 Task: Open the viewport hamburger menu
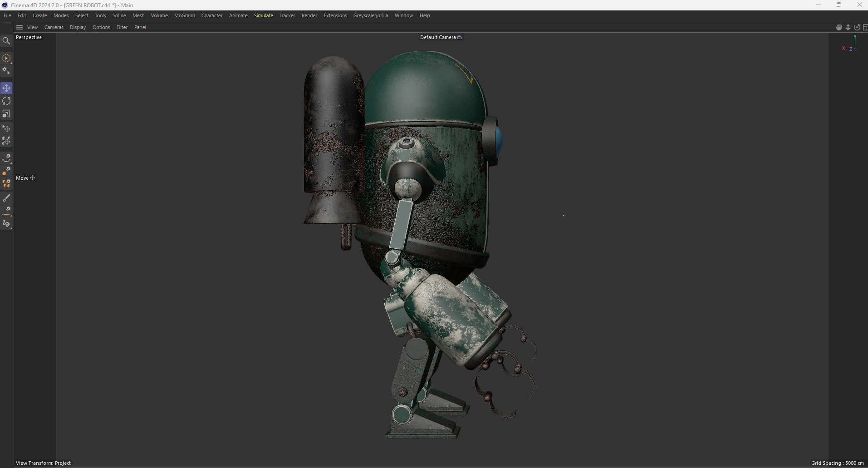point(20,27)
